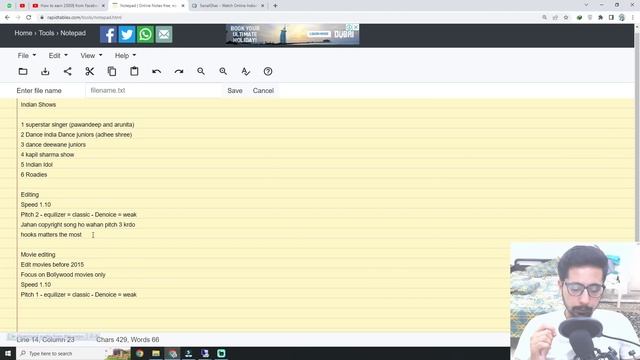Undo the last change with the undo arrow

(156, 71)
